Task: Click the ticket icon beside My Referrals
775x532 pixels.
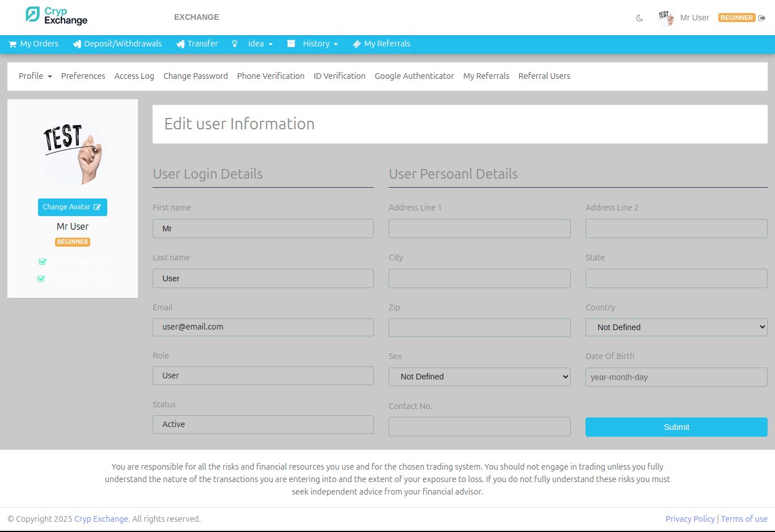Action: coord(356,44)
